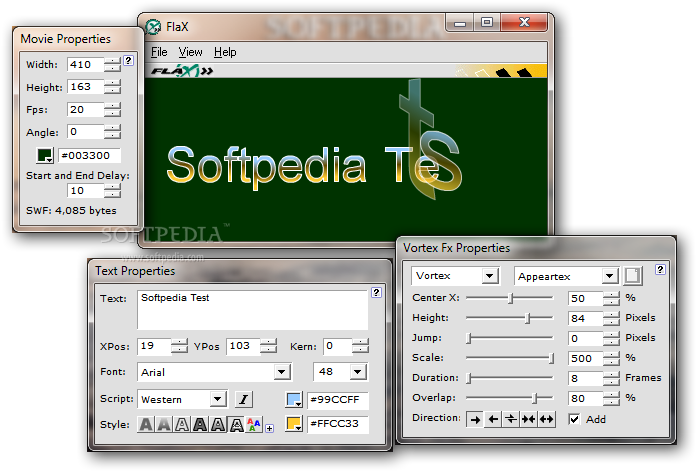Open help in Movie Properties panel
This screenshot has height=472, width=697.
[128, 60]
